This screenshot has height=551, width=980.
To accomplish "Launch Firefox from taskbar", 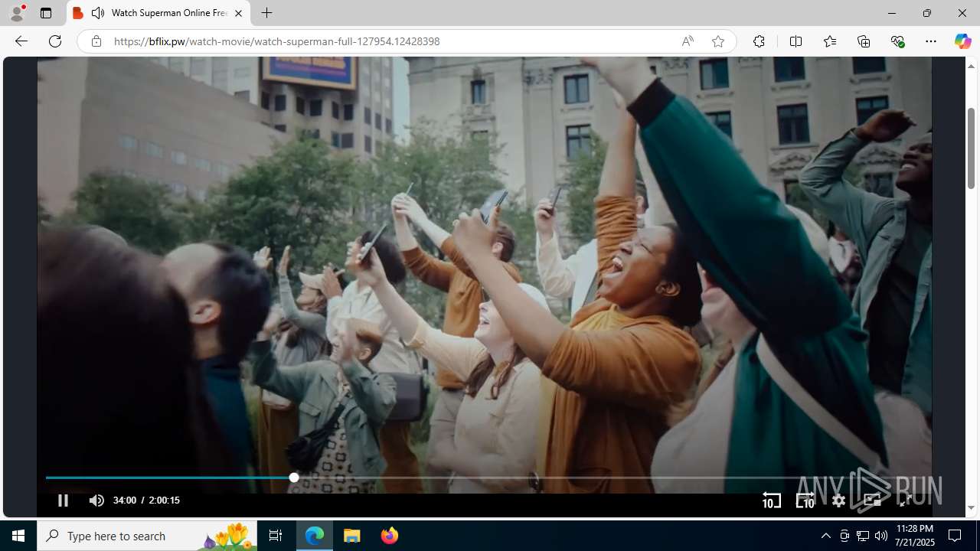I will pos(389,536).
